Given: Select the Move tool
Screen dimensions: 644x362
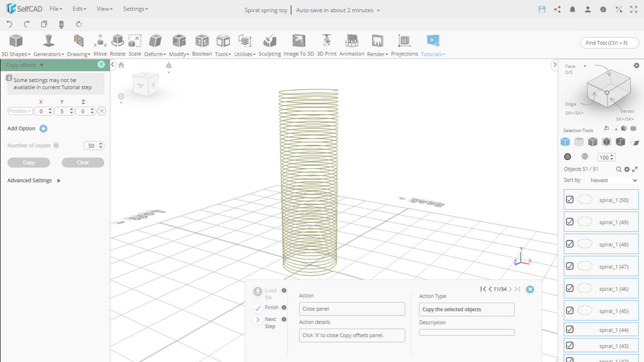Looking at the screenshot, I should tap(100, 45).
